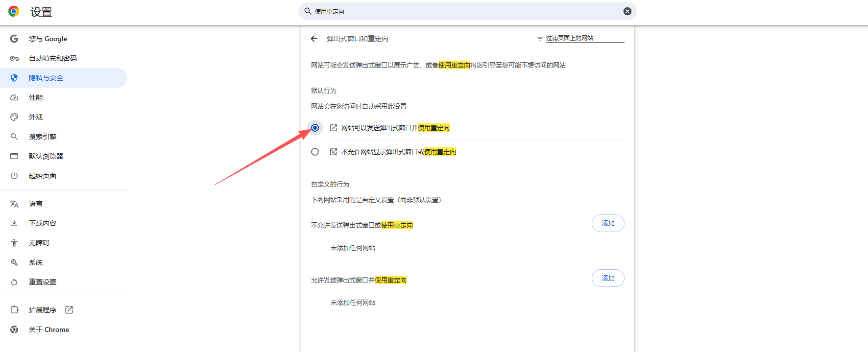868x352 pixels.
Task: Open 扩展程序 external link icon
Action: tap(69, 310)
